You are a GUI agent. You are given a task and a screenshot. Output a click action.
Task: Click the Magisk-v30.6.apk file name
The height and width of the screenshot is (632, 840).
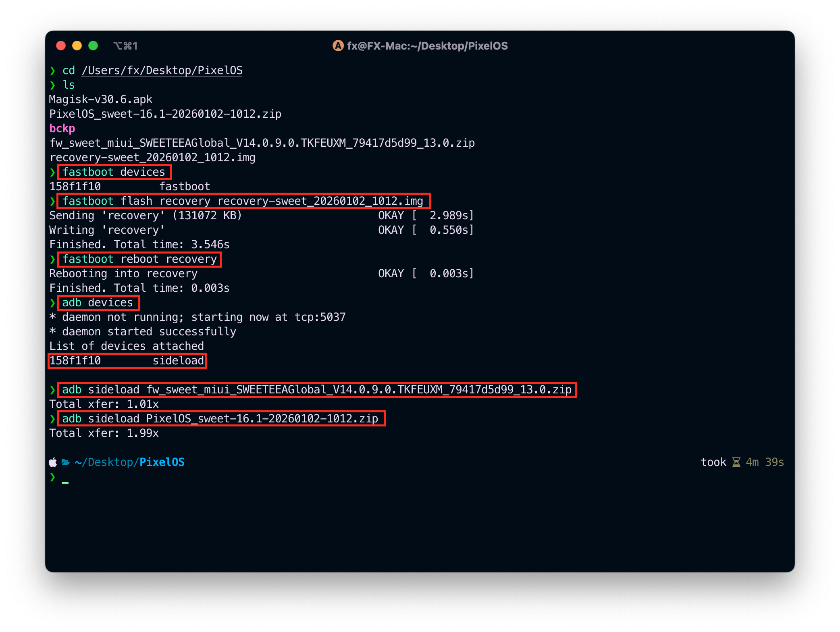click(101, 100)
